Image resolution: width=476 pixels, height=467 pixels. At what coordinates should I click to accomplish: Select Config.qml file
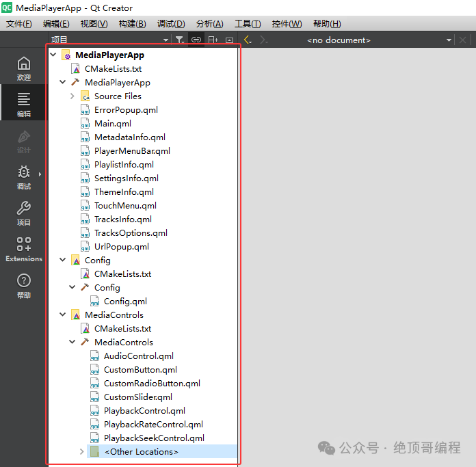pyautogui.click(x=125, y=301)
